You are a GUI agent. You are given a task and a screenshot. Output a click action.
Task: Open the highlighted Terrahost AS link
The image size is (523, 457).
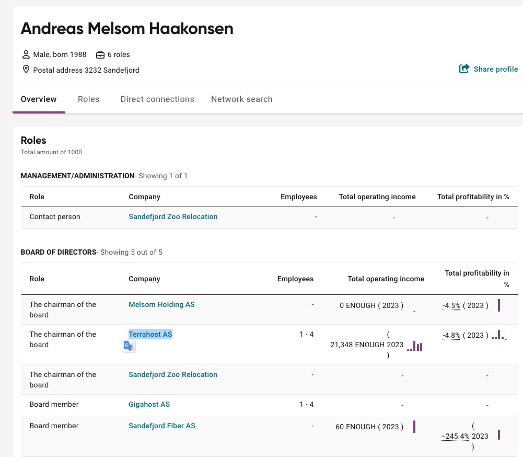coord(150,334)
